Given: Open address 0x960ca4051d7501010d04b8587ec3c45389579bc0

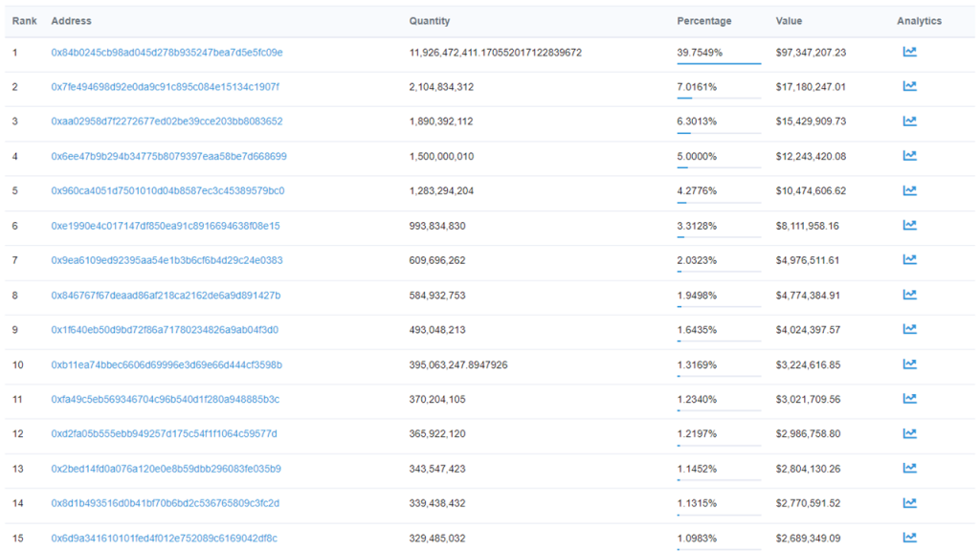Looking at the screenshot, I should 167,190.
